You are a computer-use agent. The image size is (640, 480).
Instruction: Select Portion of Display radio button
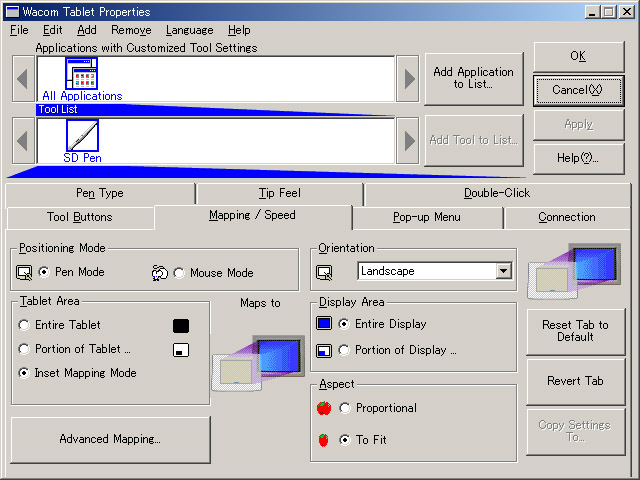[344, 350]
